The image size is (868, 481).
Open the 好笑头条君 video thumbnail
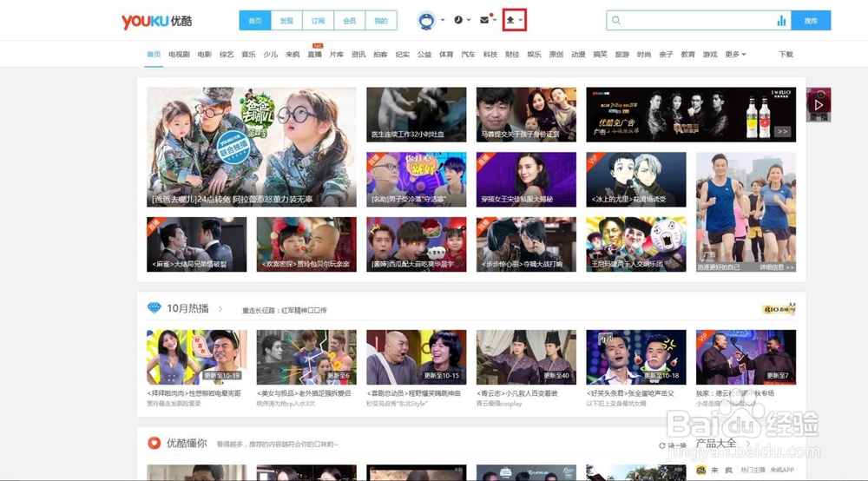coord(636,357)
